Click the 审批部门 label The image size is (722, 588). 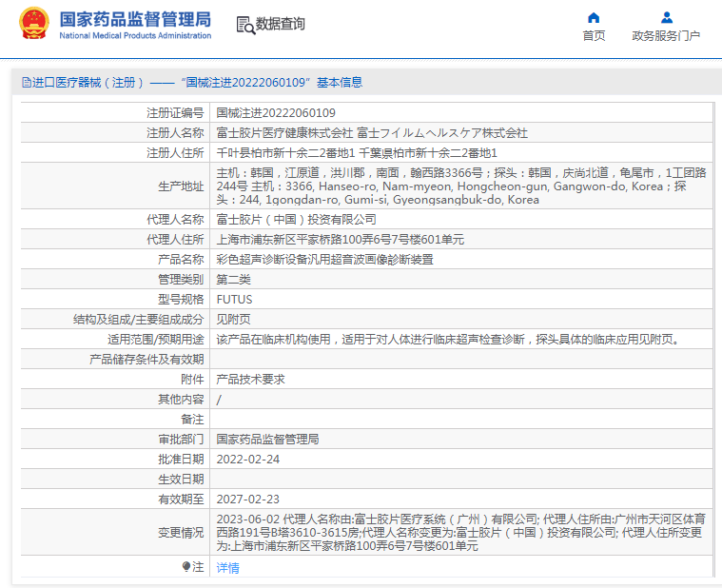tap(181, 440)
